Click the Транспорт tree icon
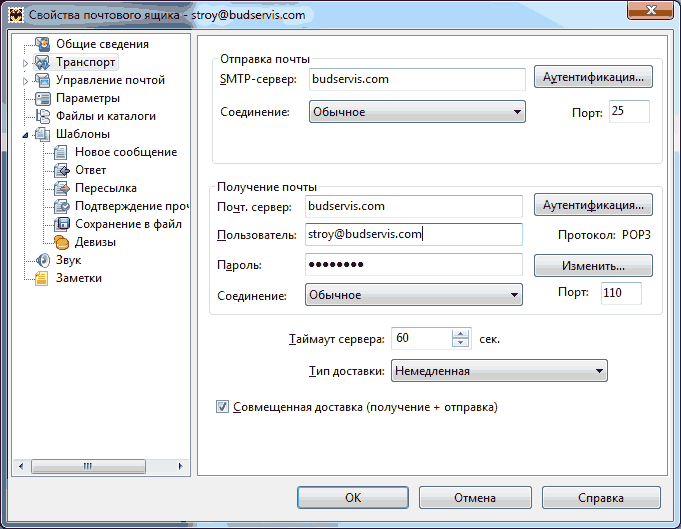The width and height of the screenshot is (681, 529). [43, 62]
